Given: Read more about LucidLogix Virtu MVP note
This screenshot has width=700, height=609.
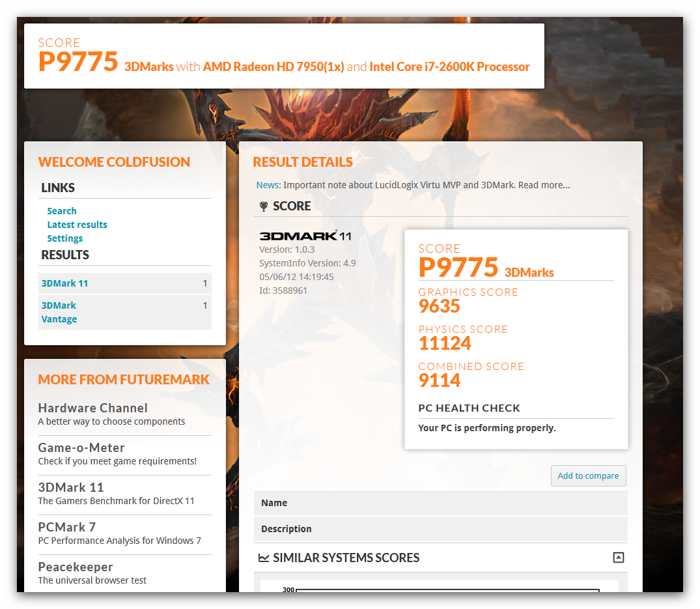Looking at the screenshot, I should [x=544, y=185].
